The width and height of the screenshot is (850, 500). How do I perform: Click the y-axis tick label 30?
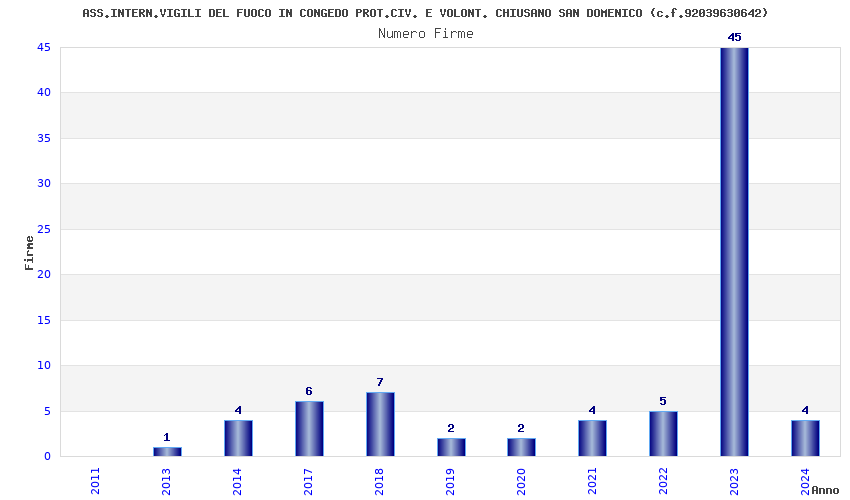44,183
